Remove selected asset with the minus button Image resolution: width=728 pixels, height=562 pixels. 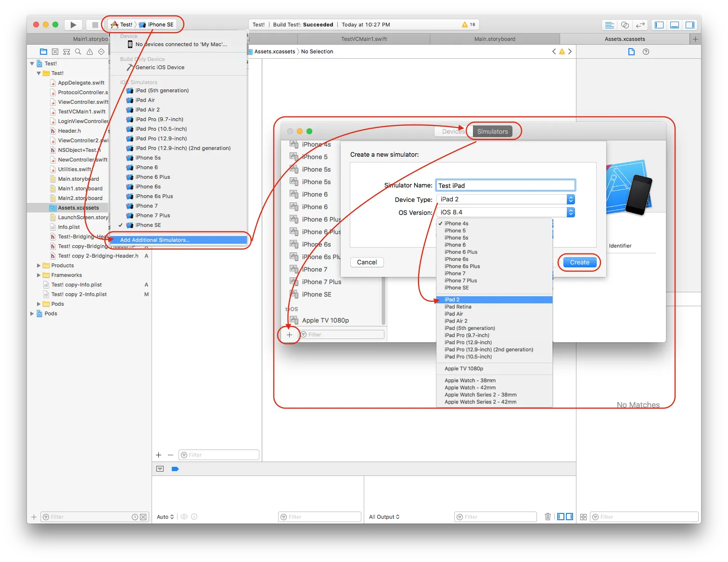(x=170, y=455)
